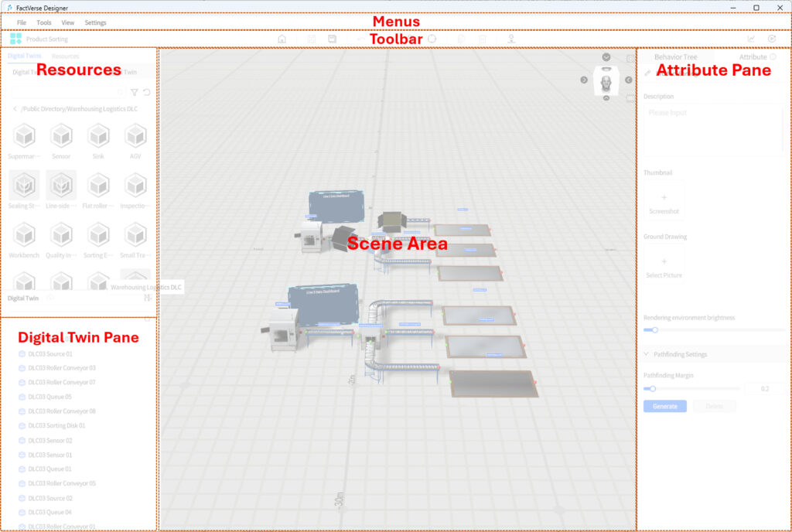Click the Pathfinding Margin slider
The width and height of the screenshot is (792, 532).
pos(691,389)
